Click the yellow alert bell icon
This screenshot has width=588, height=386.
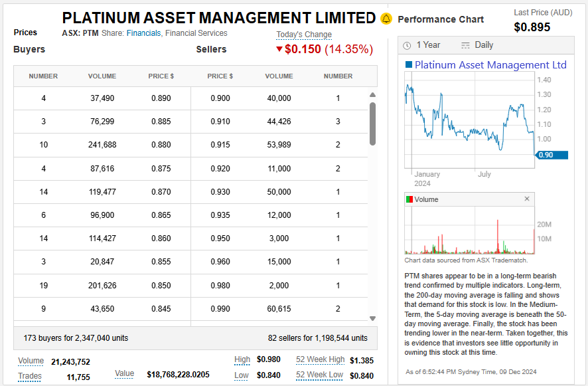386,19
